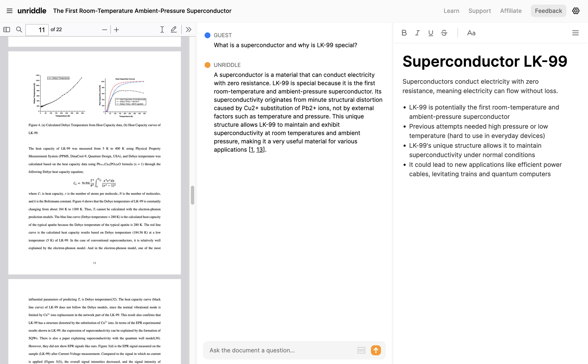The height and width of the screenshot is (364, 588).
Task: Apply strikethrough formatting in the notes editor
Action: pyautogui.click(x=444, y=33)
